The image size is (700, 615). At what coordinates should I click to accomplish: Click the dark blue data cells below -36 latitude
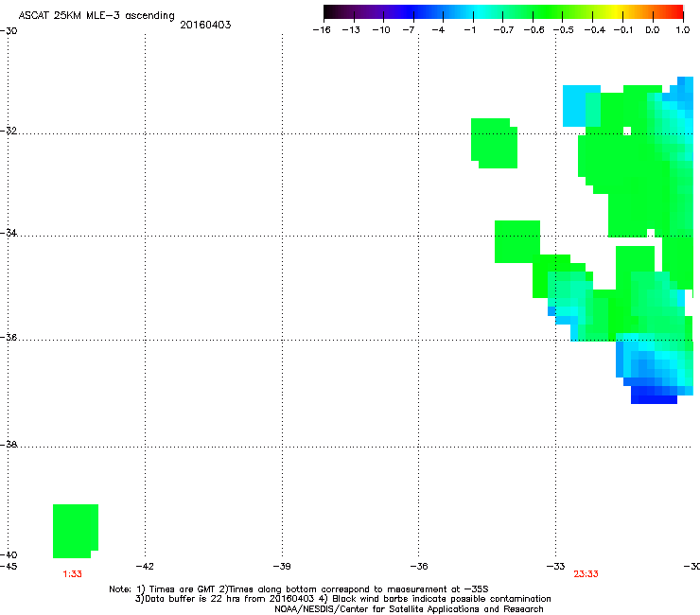coord(654,395)
